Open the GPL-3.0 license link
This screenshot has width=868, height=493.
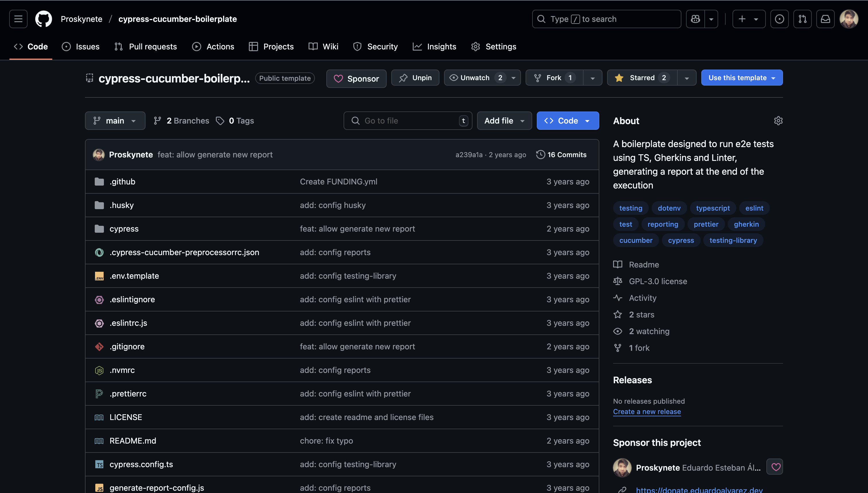[x=658, y=281]
